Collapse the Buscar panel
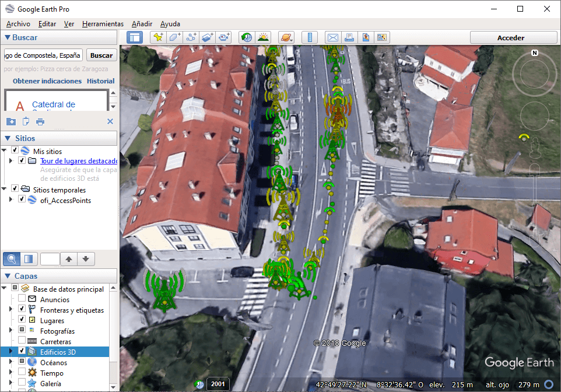 pos(7,37)
